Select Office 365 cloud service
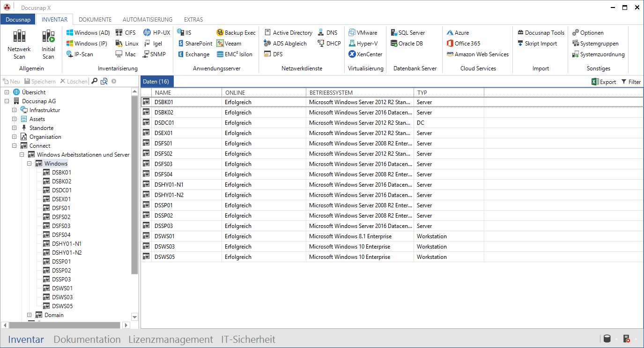The height and width of the screenshot is (348, 644). [463, 44]
